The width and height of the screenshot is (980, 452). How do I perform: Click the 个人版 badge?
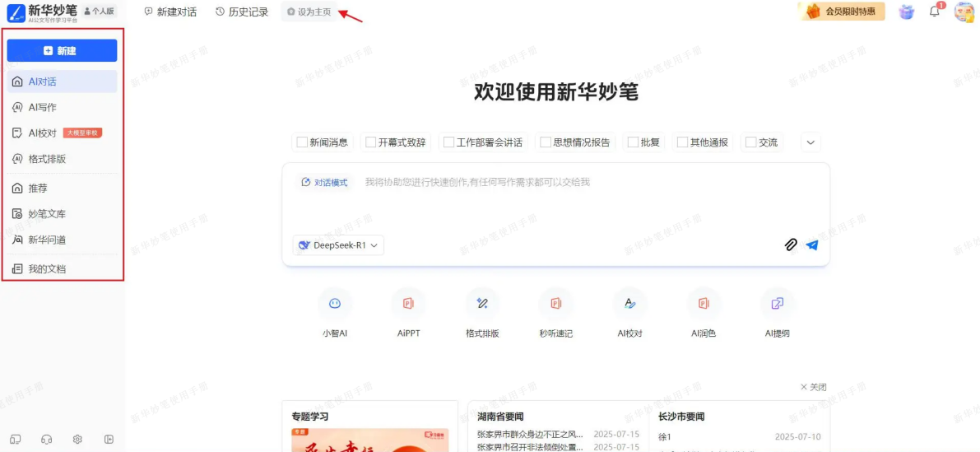tap(100, 12)
